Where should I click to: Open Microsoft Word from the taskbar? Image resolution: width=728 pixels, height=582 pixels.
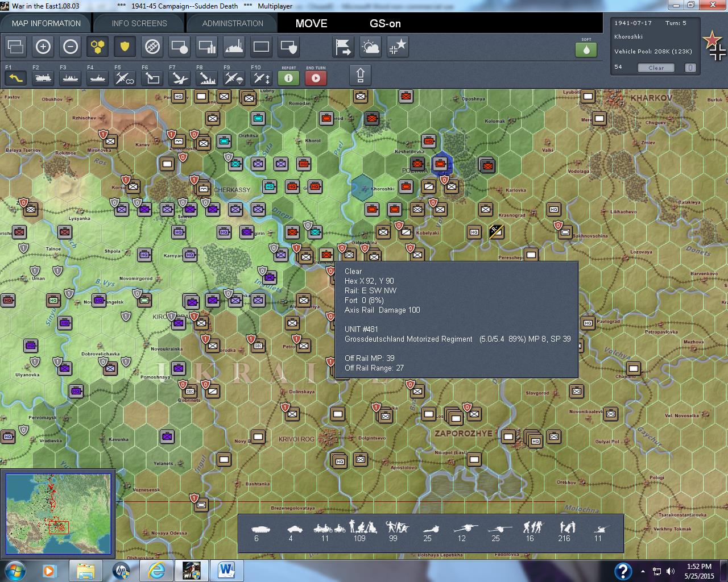coord(226,571)
